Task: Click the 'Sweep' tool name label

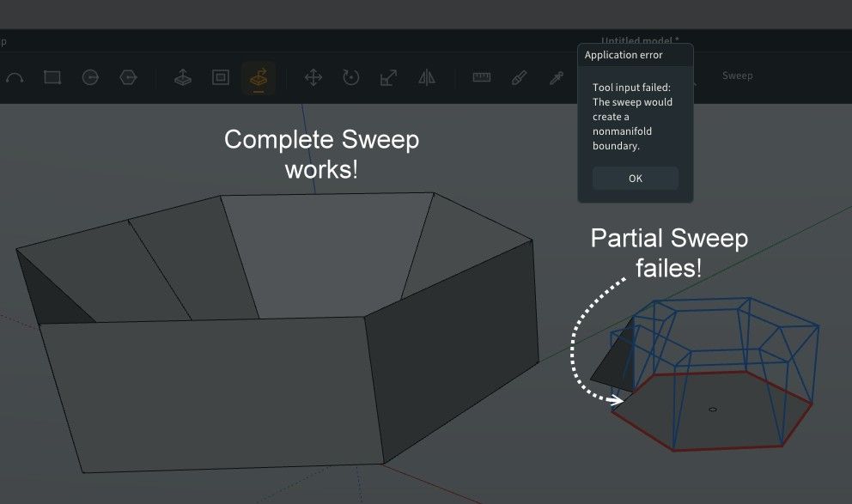Action: coord(738,76)
